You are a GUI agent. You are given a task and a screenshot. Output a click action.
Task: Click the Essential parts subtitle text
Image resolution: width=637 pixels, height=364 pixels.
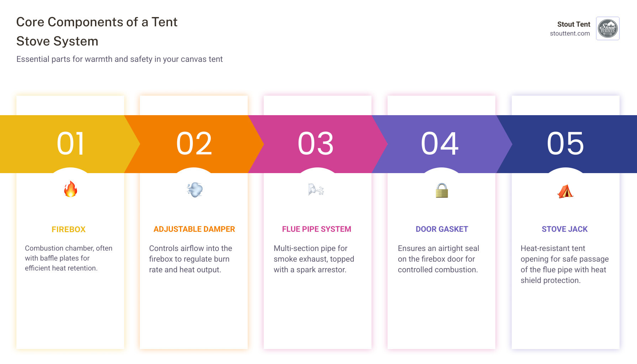click(x=120, y=59)
